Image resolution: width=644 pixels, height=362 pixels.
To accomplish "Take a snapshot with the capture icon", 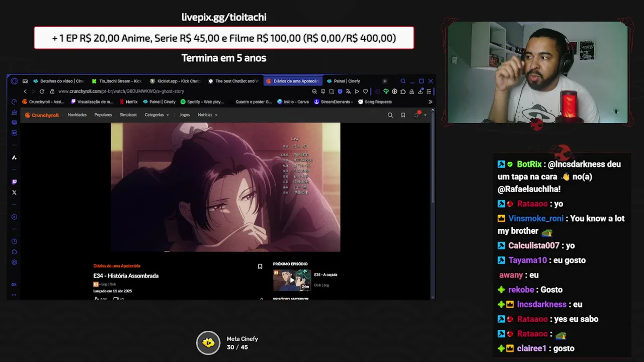I will (332, 92).
